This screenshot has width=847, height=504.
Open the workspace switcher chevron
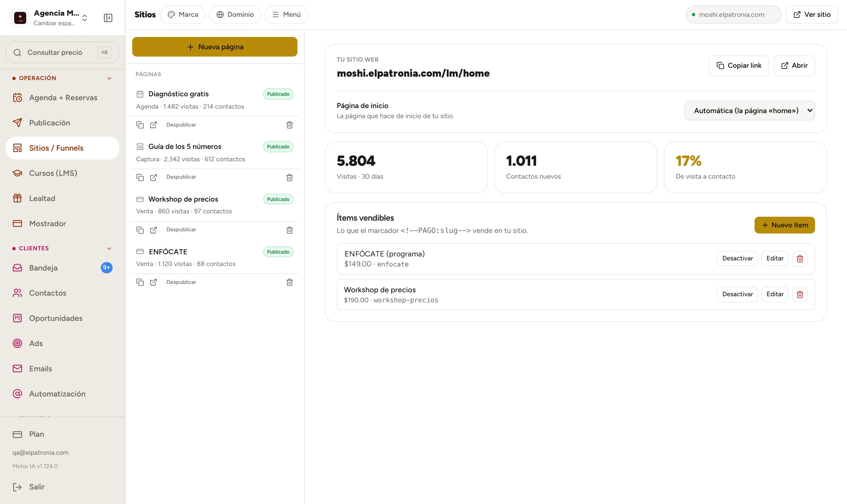85,18
